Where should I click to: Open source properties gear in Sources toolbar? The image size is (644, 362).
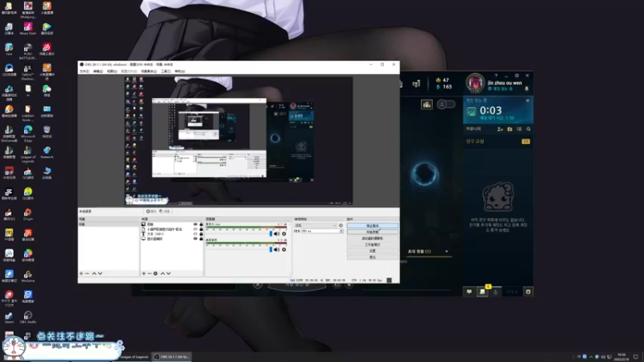155,274
